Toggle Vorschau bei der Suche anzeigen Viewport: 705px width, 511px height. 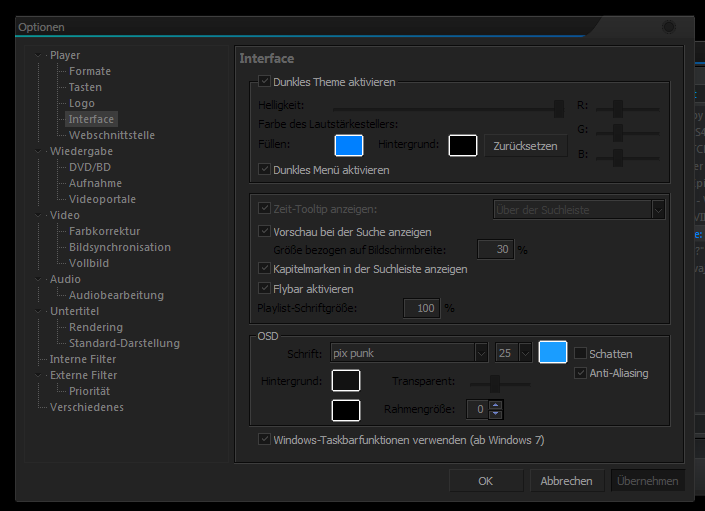(264, 231)
